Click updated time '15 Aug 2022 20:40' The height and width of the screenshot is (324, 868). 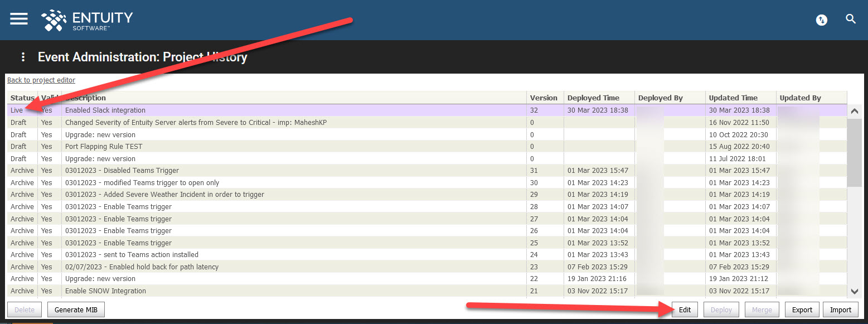click(x=741, y=147)
